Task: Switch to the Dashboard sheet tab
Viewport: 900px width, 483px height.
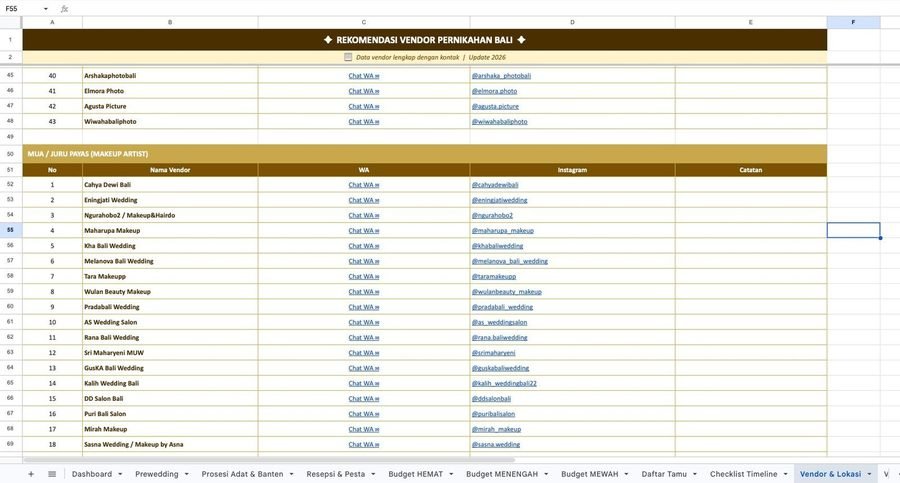Action: (92, 474)
